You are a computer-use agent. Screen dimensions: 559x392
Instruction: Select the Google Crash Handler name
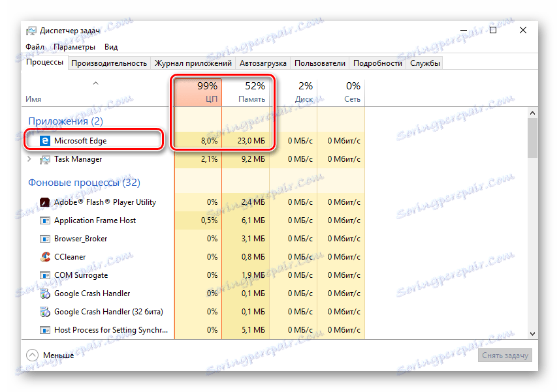click(92, 294)
